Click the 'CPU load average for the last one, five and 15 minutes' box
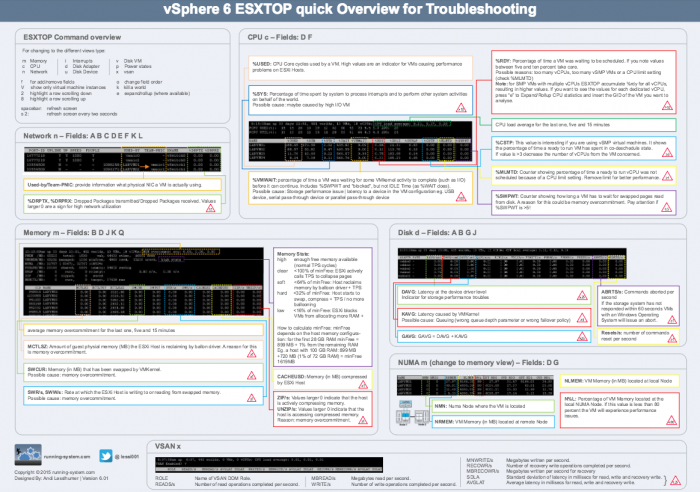The width and height of the screenshot is (700, 492). pyautogui.click(x=583, y=125)
